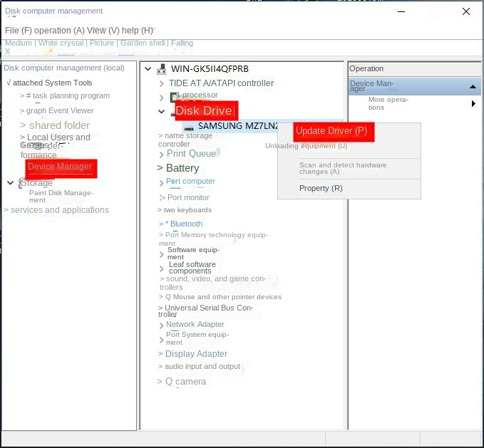
Task: Expand the Print Queue category
Action: (x=162, y=154)
